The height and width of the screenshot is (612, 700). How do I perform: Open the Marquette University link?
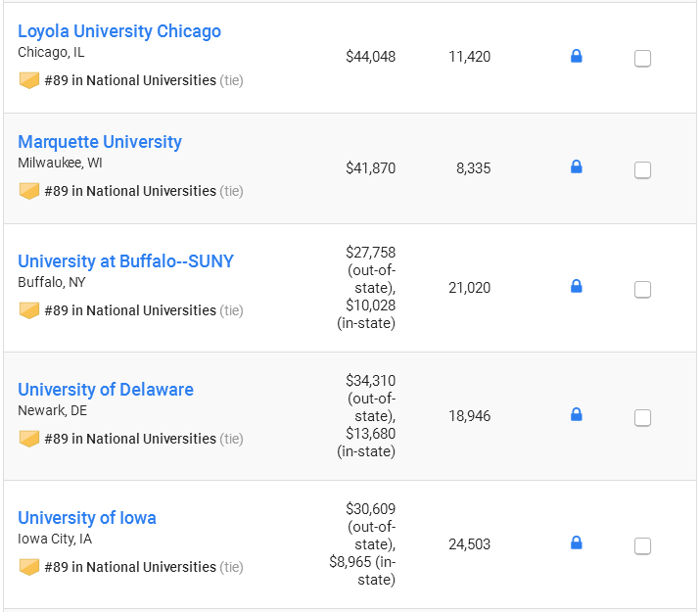point(100,142)
